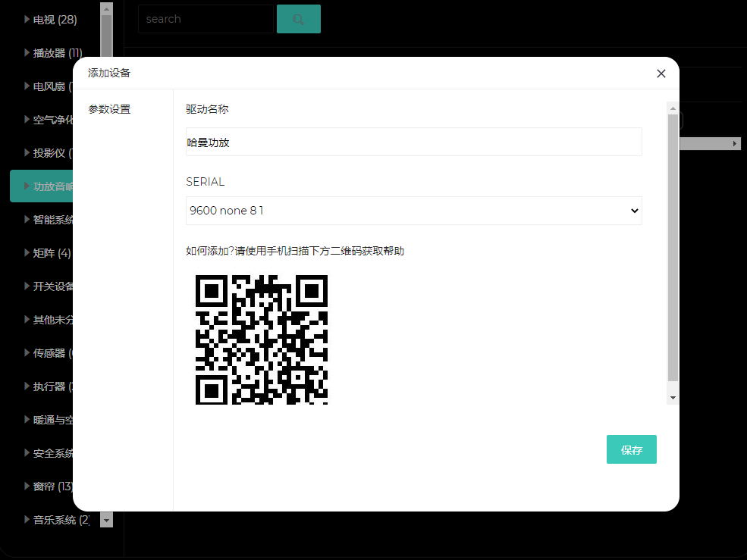Image resolution: width=747 pixels, height=560 pixels.
Task: Click the help QR code image
Action: click(x=262, y=339)
